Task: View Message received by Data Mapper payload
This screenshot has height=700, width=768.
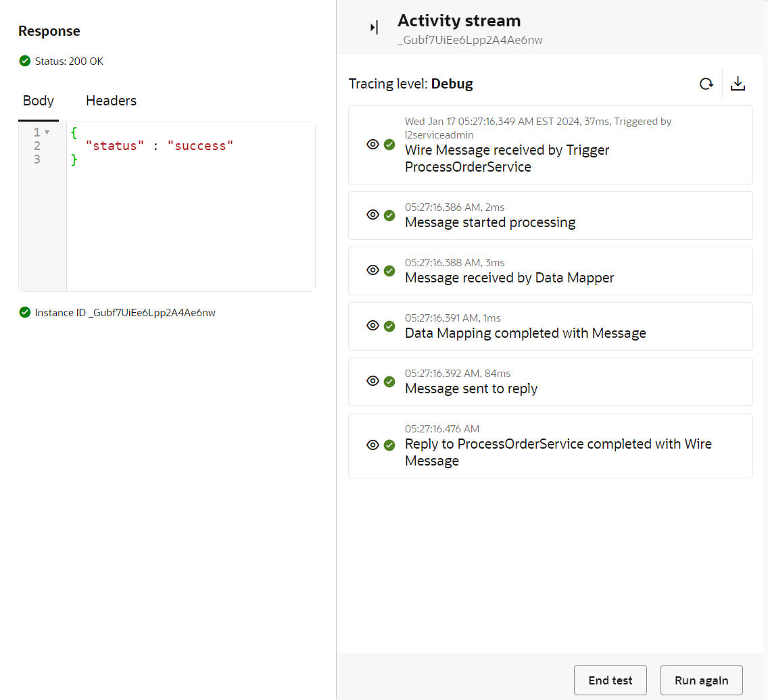Action: click(373, 271)
